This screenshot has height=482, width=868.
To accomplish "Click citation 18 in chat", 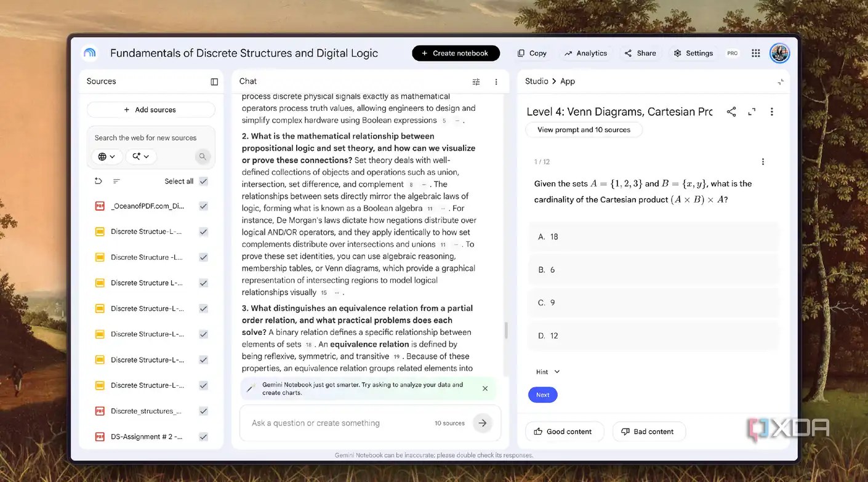I will pyautogui.click(x=309, y=345).
